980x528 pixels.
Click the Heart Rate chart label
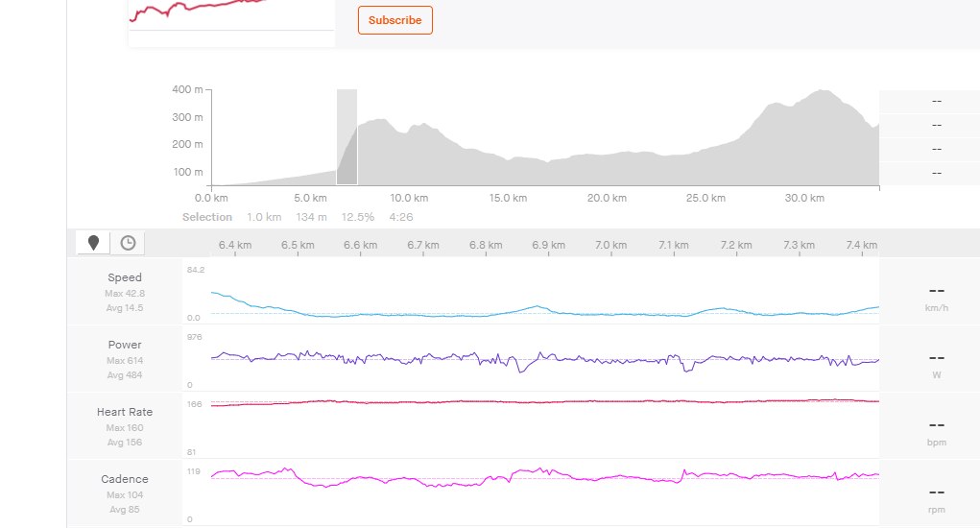point(125,412)
